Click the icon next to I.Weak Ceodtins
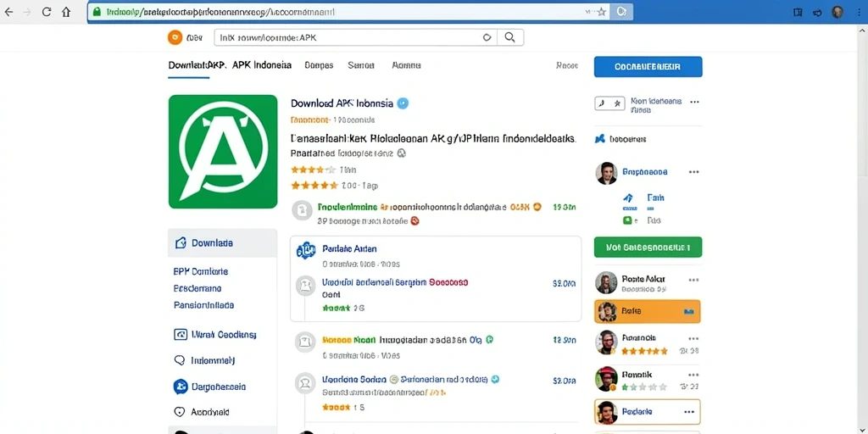This screenshot has width=868, height=434. click(x=181, y=334)
